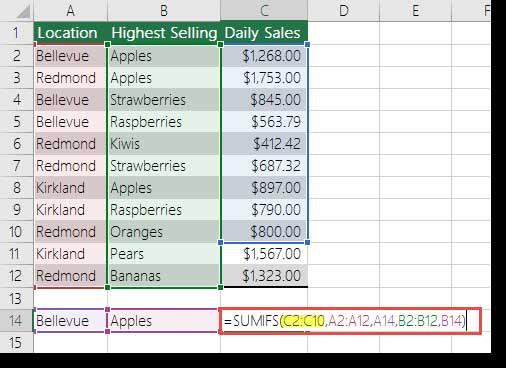Click inside the SUMIFS formula cell
This screenshot has width=506, height=368.
[x=350, y=321]
